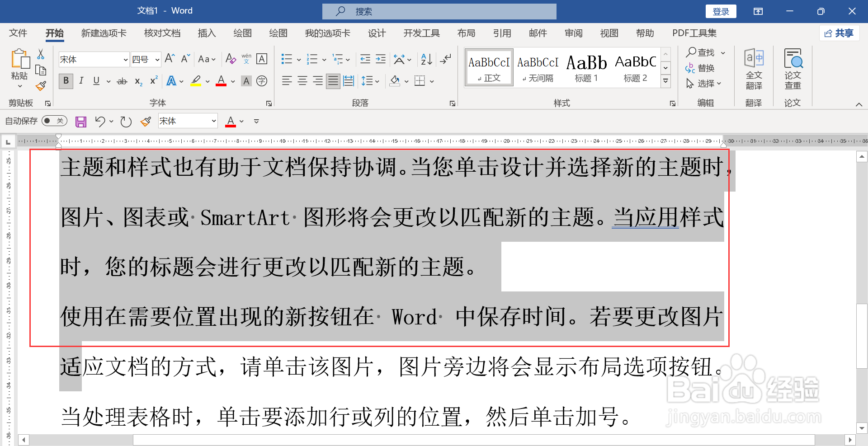Expand the styles gallery more button
868x446 pixels.
pos(665,81)
